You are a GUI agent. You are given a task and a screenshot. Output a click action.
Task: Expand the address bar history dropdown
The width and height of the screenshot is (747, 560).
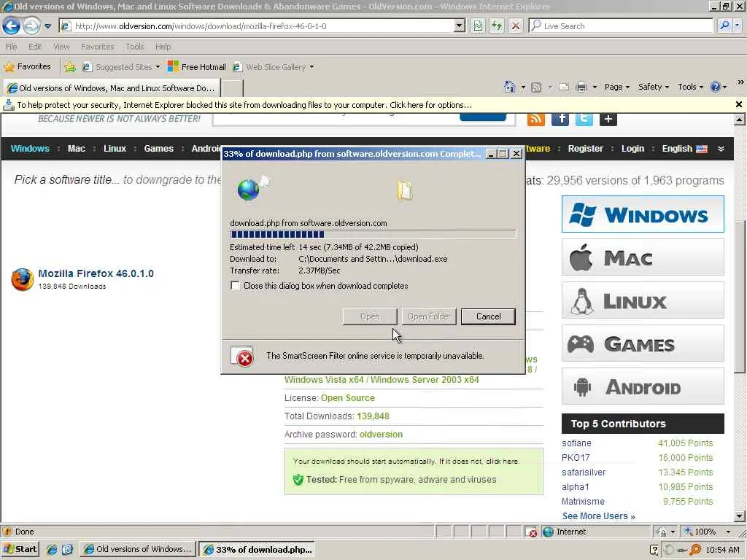tap(460, 26)
